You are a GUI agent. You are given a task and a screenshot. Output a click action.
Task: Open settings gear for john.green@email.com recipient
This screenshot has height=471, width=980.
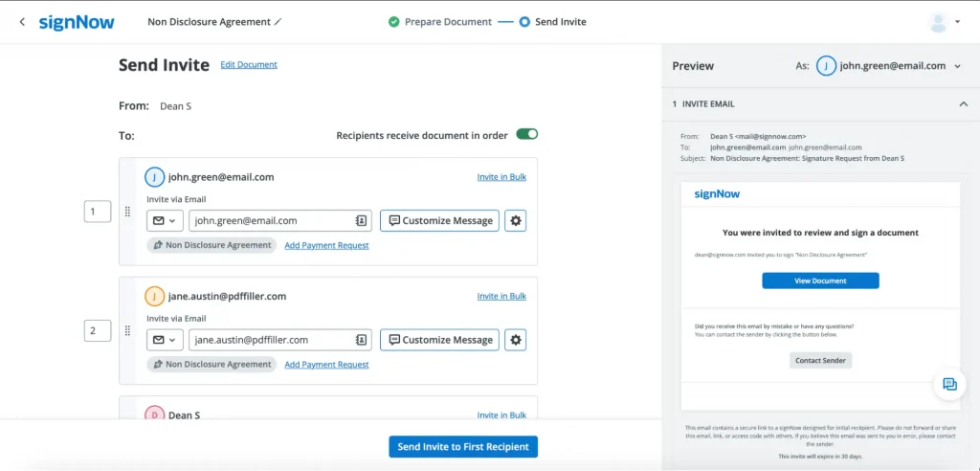(516, 220)
